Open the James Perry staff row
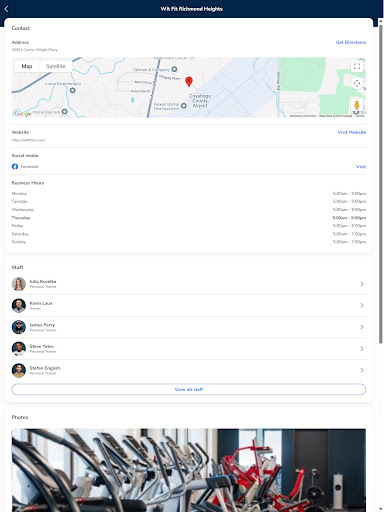 click(189, 327)
